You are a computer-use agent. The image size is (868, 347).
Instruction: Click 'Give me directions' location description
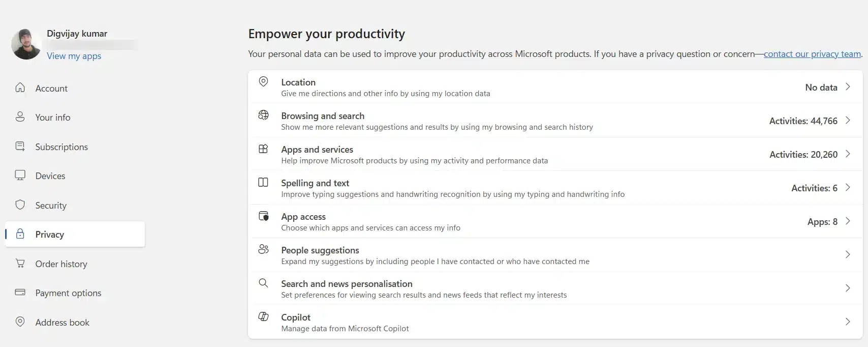pos(386,94)
